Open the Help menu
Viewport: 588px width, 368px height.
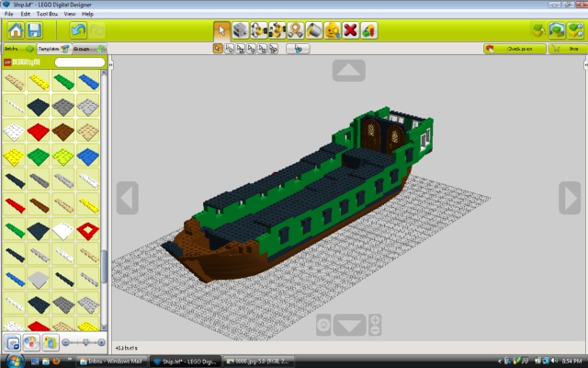(87, 14)
